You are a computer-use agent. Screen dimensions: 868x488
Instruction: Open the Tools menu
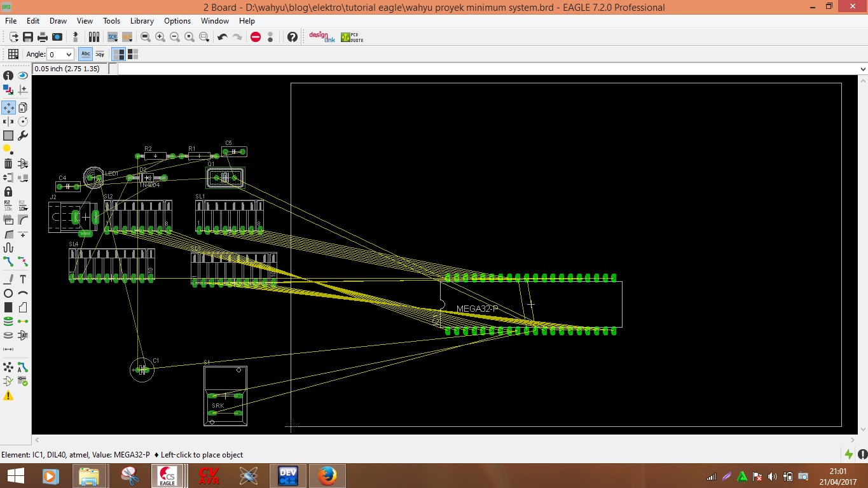click(x=111, y=21)
